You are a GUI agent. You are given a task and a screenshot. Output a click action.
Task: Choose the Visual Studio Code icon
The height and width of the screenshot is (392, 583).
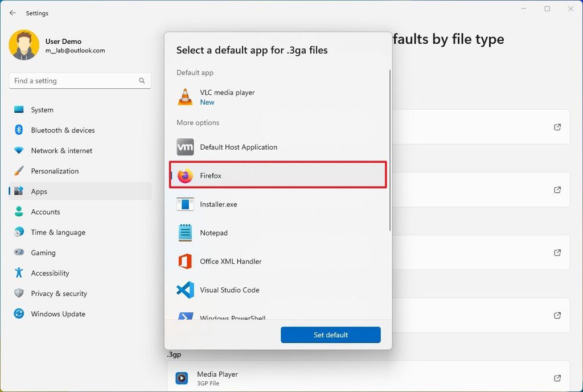pos(184,290)
